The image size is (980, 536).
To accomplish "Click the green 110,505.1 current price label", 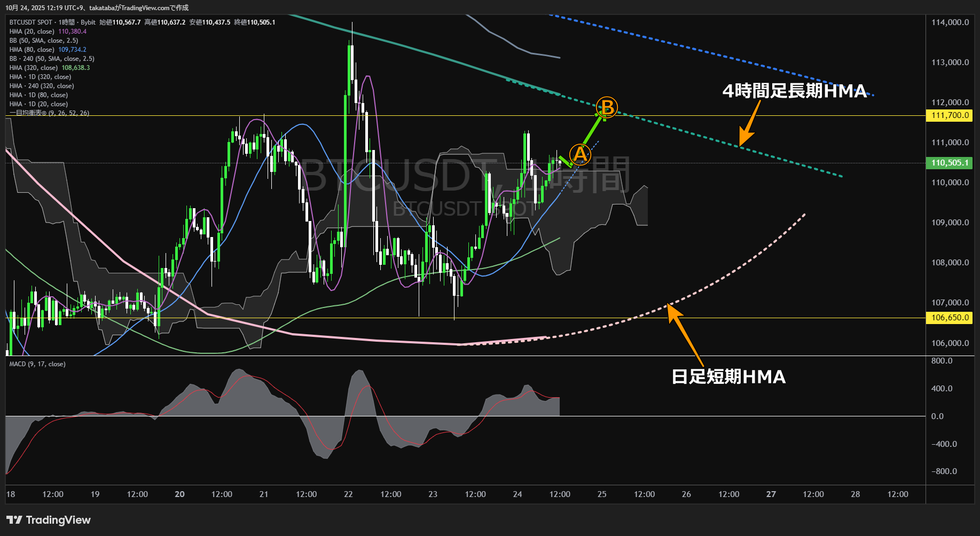I will pyautogui.click(x=950, y=163).
